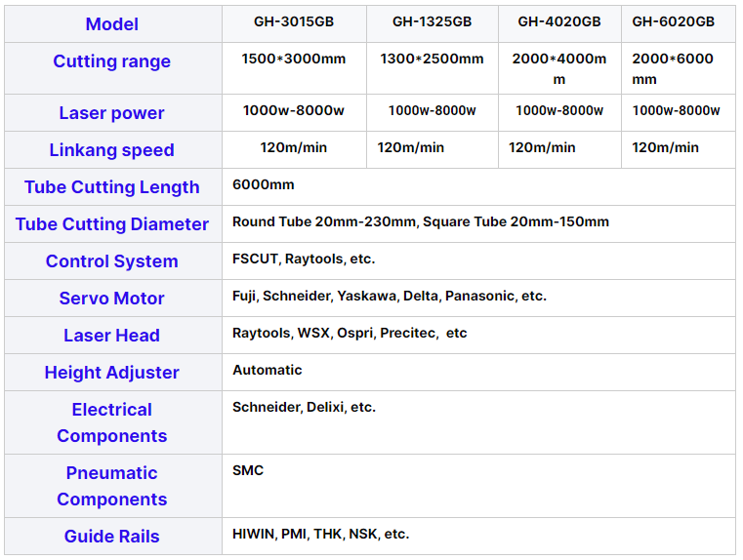Click the cutting range value 1500*3000mm
This screenshot has height=560, width=743.
[x=294, y=59]
